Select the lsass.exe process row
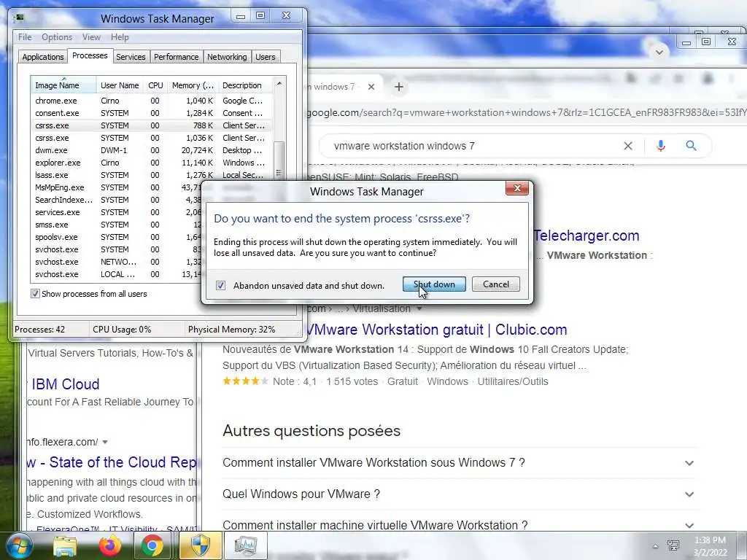747x560 pixels. pos(152,175)
